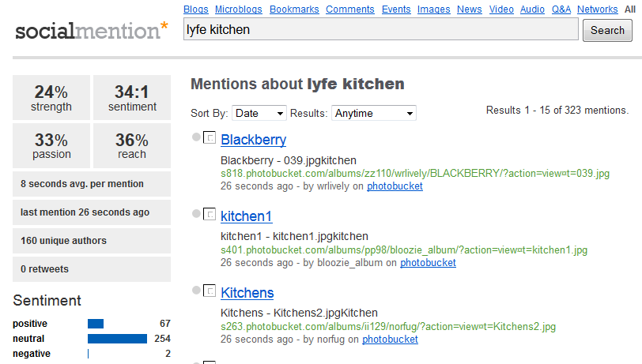Click the neutral sentiment bar

[117, 339]
